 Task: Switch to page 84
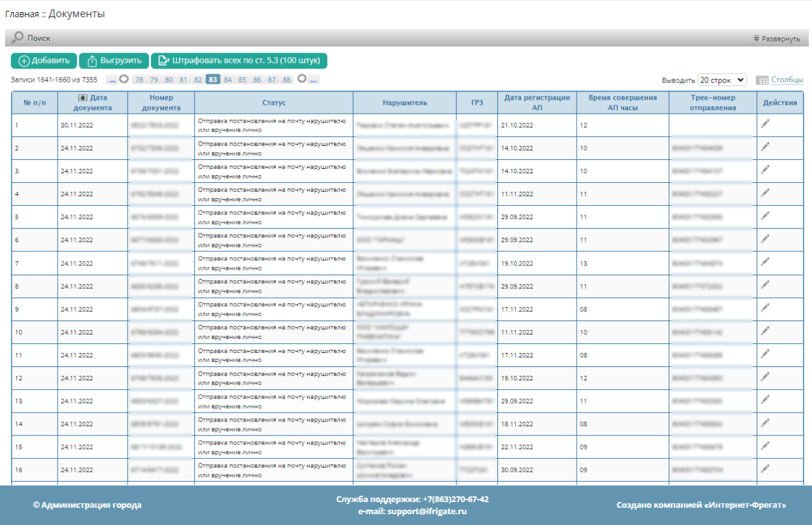click(x=228, y=79)
